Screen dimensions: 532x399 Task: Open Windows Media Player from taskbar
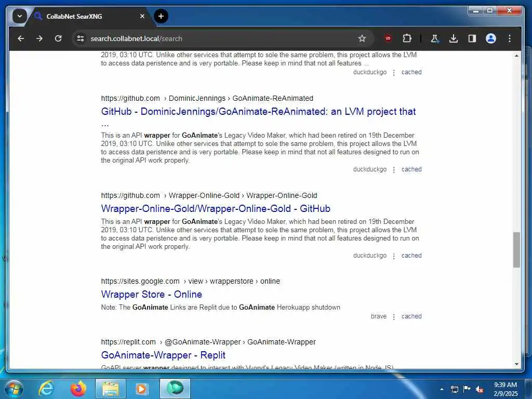(x=141, y=389)
